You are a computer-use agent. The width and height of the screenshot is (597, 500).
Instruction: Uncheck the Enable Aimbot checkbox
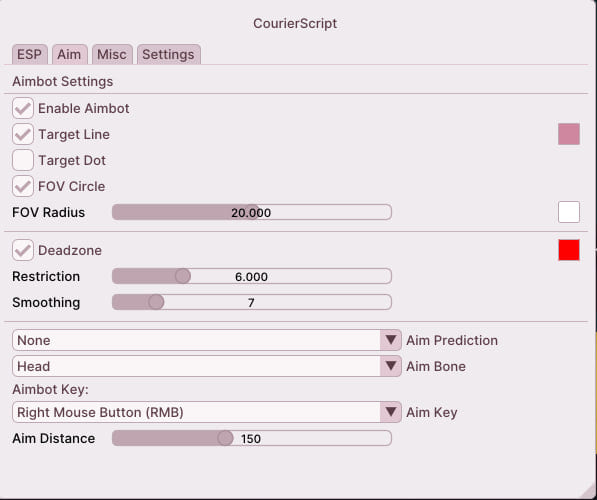tap(23, 109)
